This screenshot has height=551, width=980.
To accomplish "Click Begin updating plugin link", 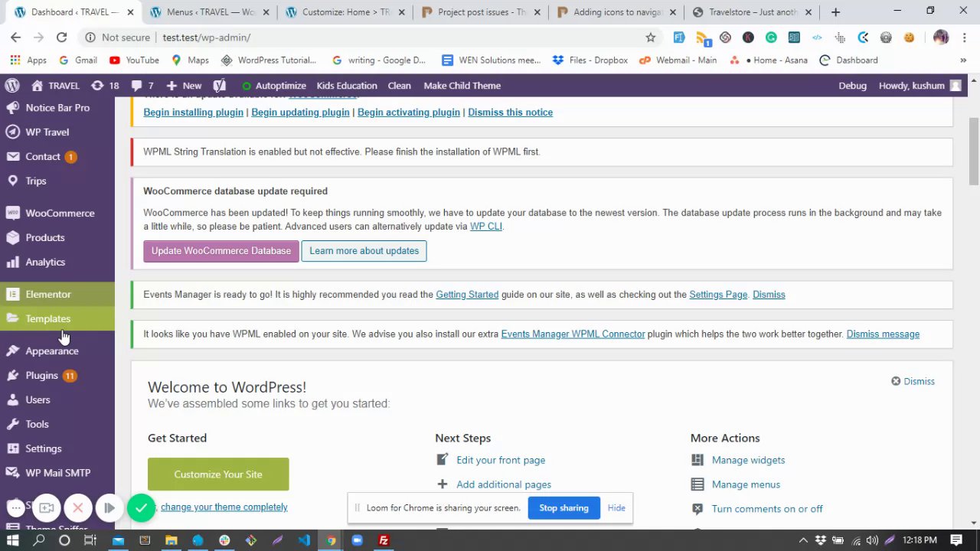I will coord(300,112).
